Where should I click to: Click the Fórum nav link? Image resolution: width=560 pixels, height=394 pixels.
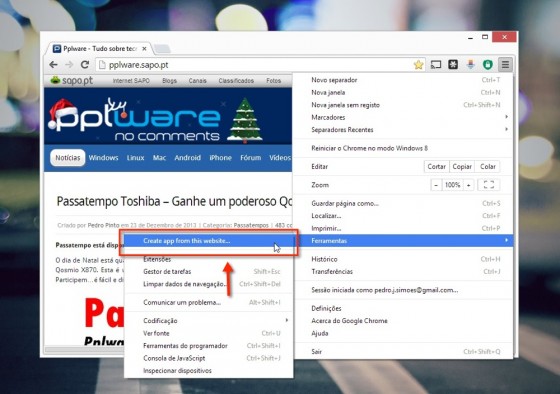point(250,158)
